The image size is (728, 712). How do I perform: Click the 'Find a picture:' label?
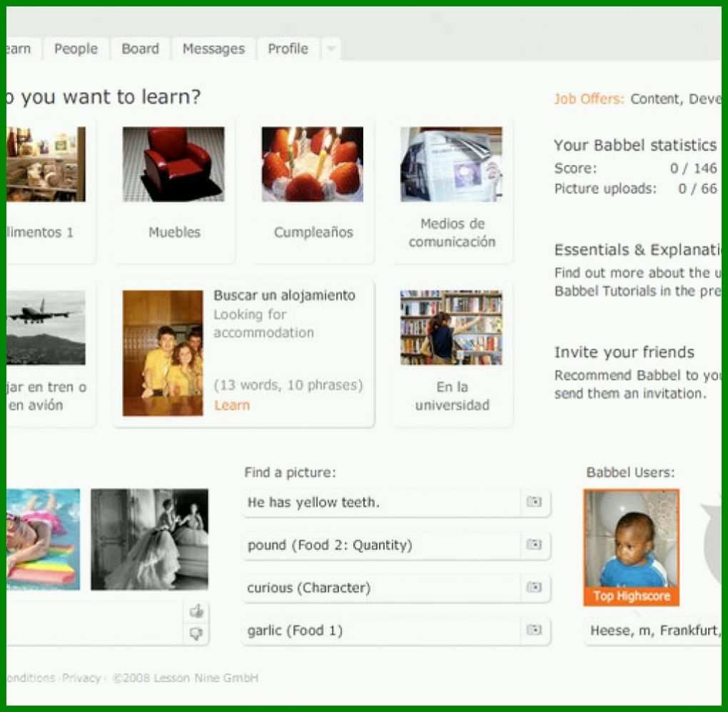290,472
